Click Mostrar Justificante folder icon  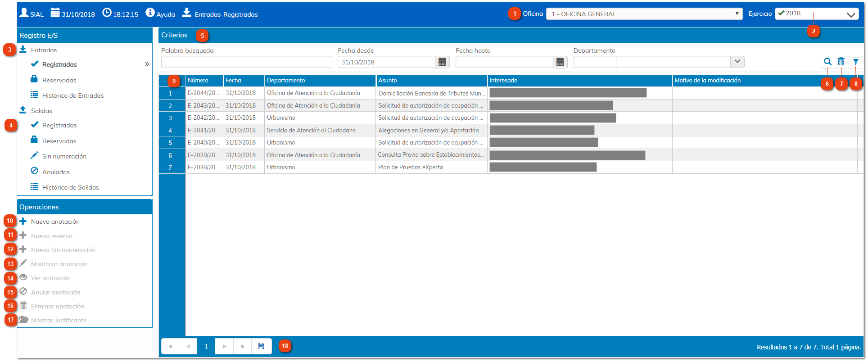tap(23, 320)
